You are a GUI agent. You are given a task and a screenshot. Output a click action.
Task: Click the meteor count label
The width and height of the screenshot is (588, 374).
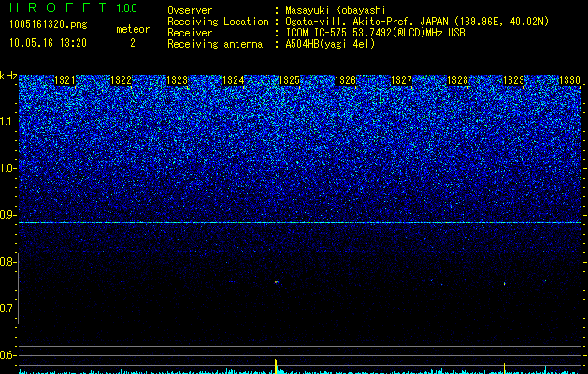tap(133, 29)
